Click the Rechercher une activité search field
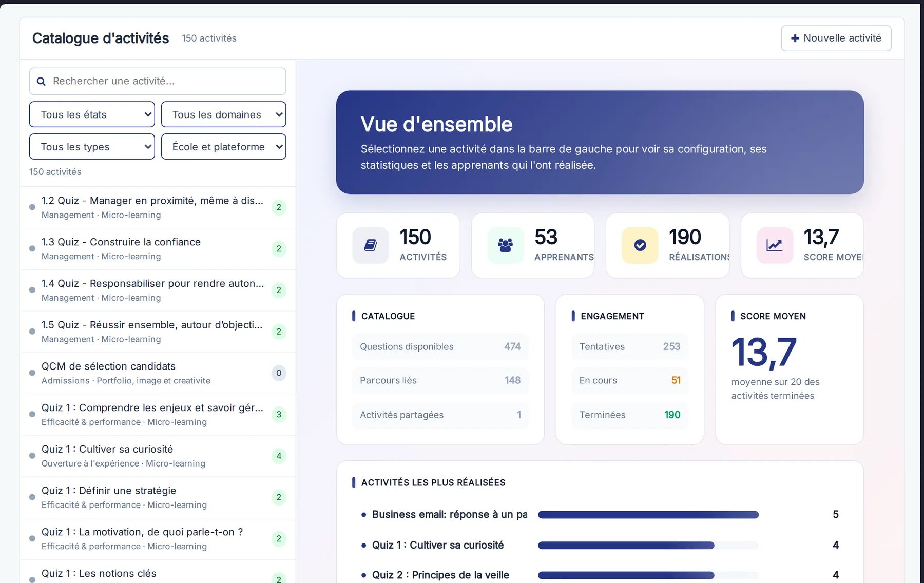The height and width of the screenshot is (583, 924). 158,81
